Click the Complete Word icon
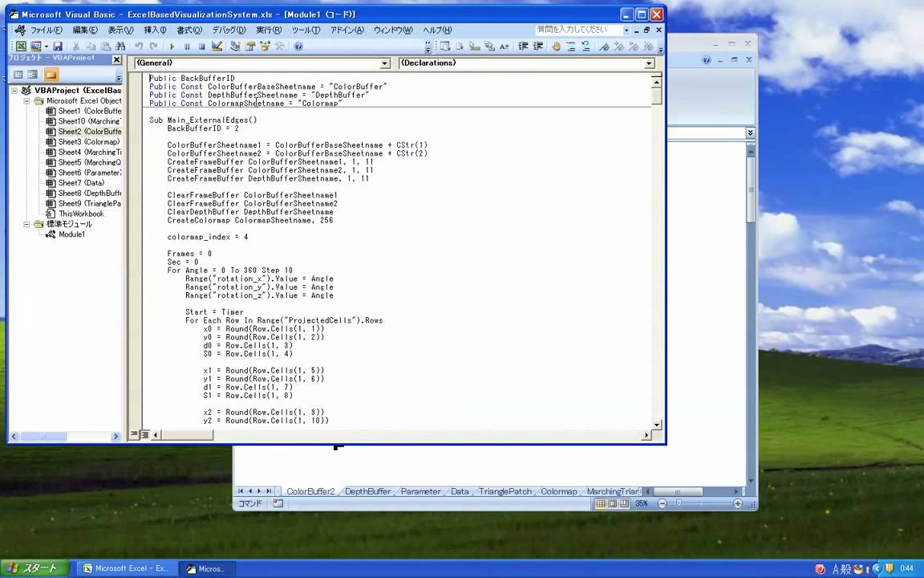Image resolution: width=924 pixels, height=578 pixels. coord(505,46)
